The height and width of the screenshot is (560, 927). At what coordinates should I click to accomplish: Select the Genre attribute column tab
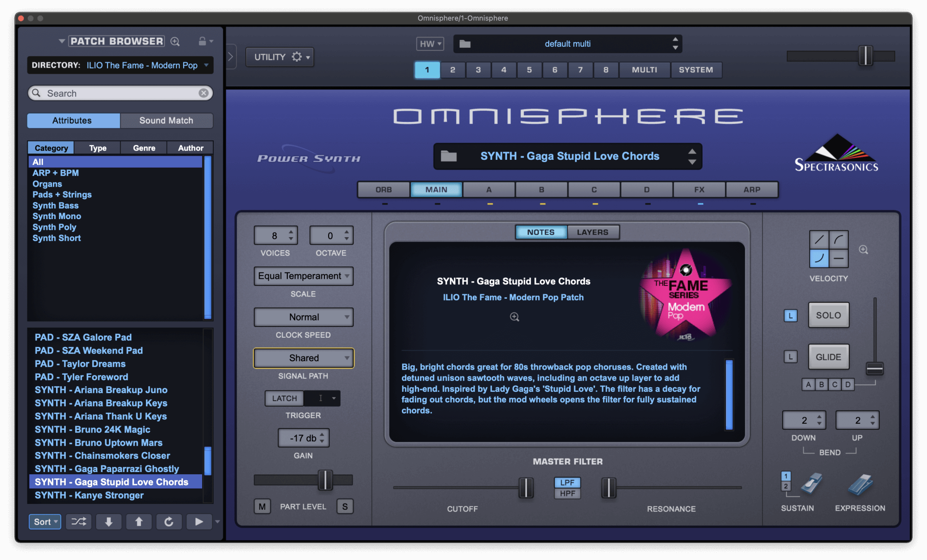144,148
